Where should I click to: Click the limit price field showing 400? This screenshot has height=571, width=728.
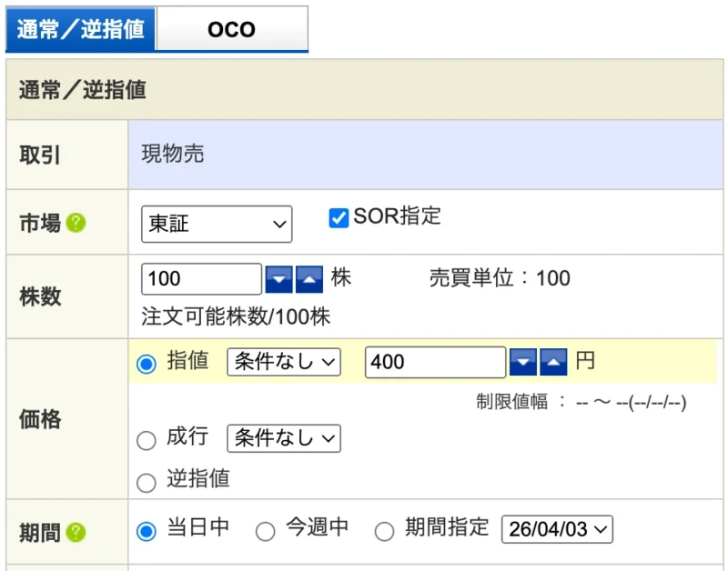tap(435, 362)
